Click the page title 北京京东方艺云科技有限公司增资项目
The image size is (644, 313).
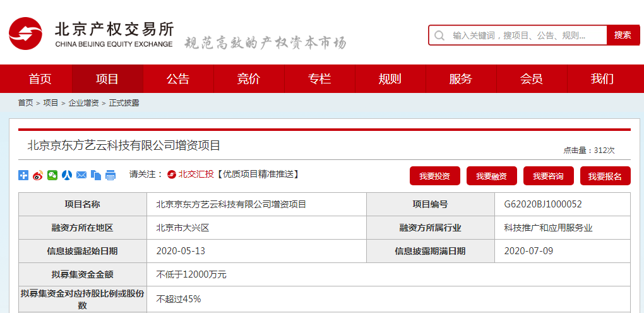pos(124,145)
